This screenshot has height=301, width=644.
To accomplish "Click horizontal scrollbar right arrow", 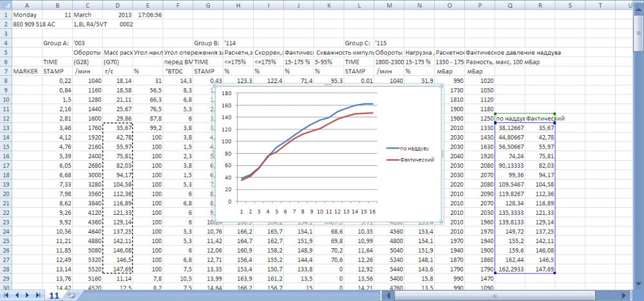I will tap(624, 295).
